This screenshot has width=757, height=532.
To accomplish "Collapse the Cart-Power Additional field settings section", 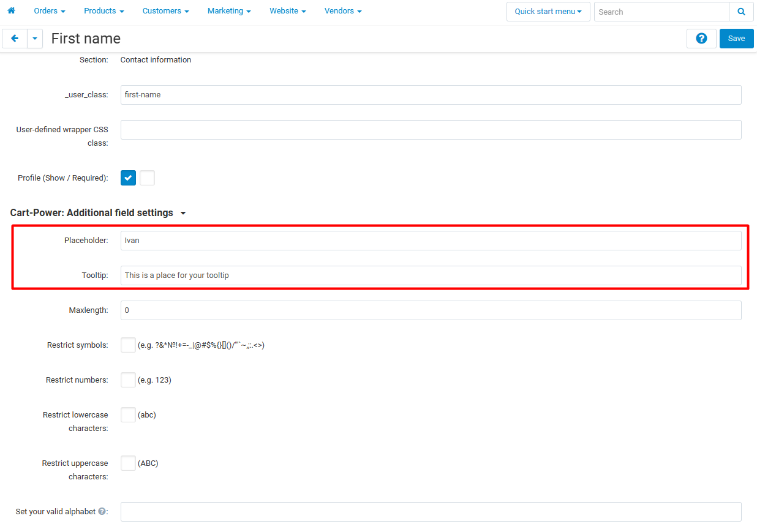I will click(183, 212).
